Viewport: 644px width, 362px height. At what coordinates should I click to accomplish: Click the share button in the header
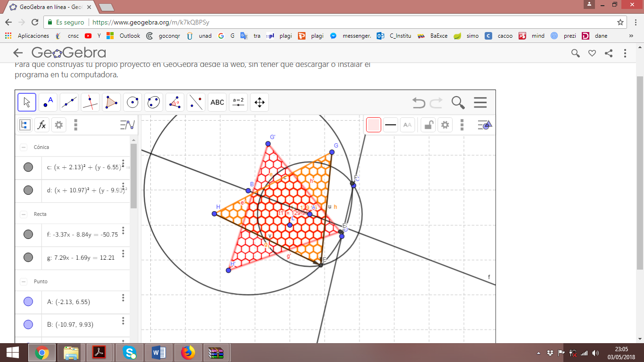[x=608, y=53]
